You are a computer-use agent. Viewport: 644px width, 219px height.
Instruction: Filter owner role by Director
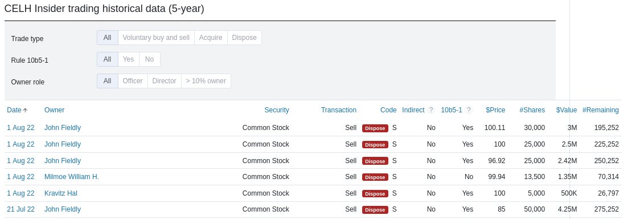(165, 81)
